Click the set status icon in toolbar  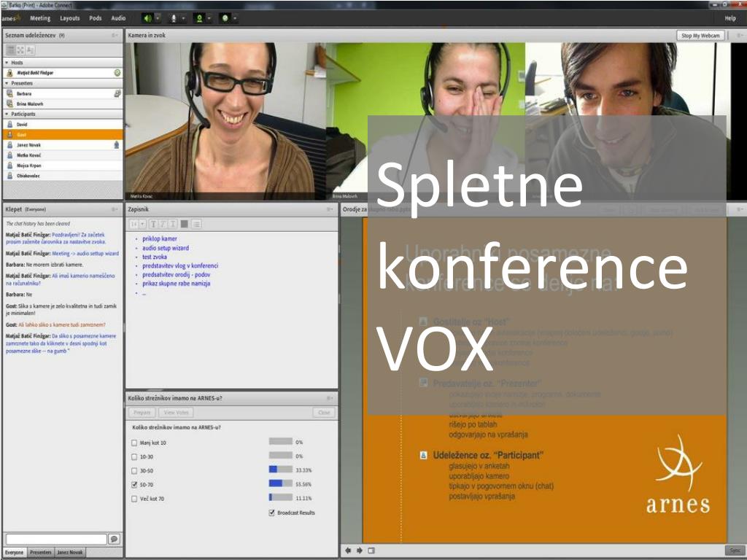click(225, 18)
